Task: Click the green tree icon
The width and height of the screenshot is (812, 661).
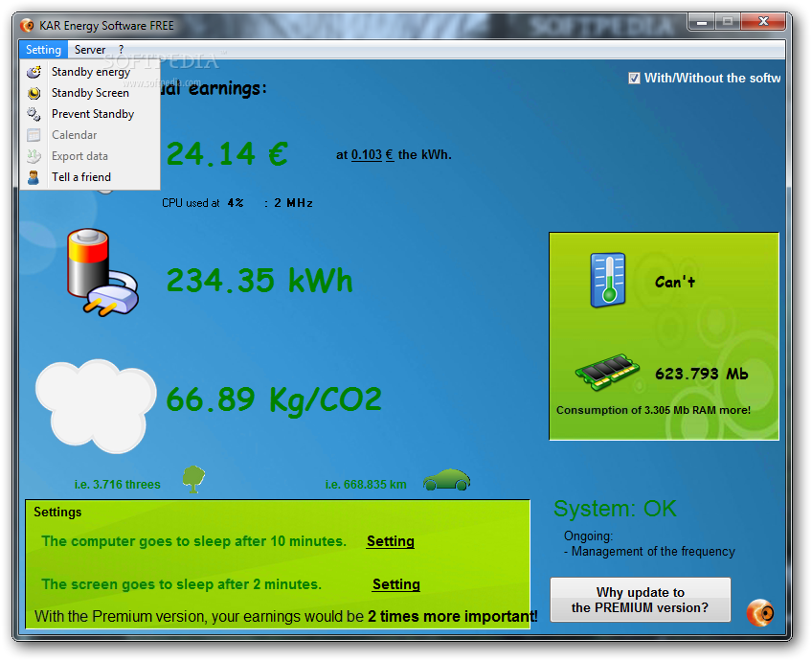Action: 193,479
